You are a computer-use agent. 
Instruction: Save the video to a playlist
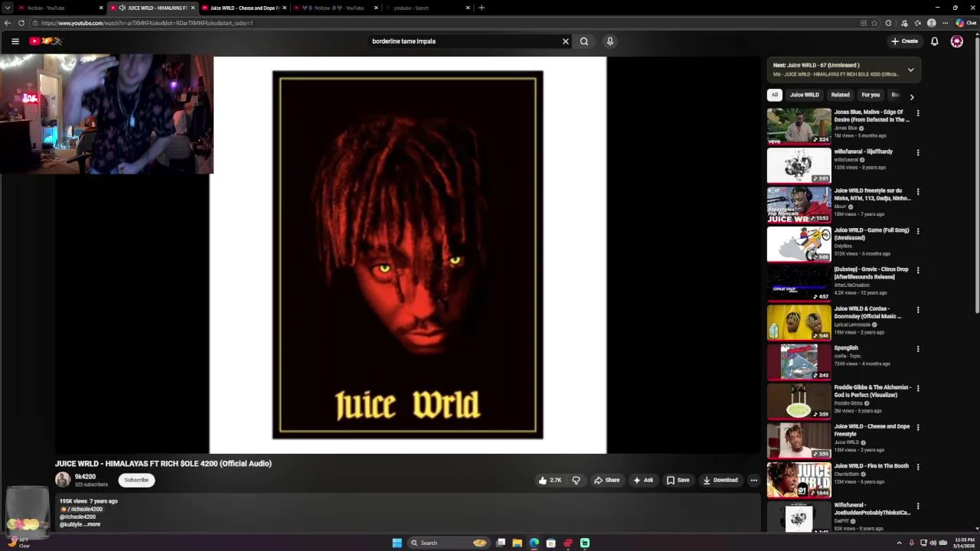click(x=678, y=480)
